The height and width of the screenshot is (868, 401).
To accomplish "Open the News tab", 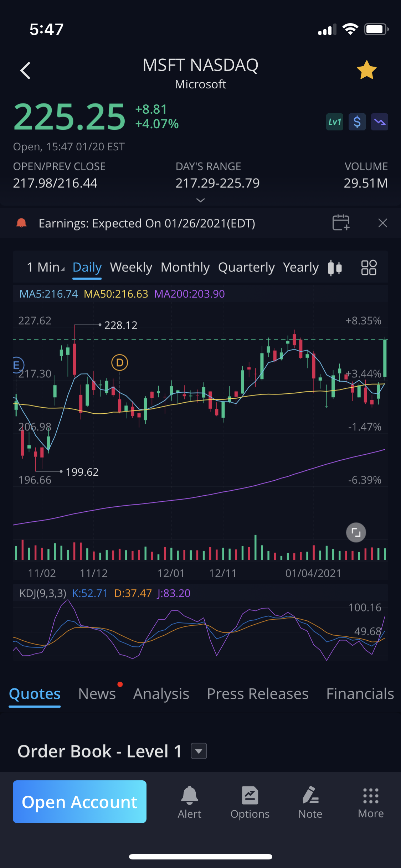I will point(97,694).
